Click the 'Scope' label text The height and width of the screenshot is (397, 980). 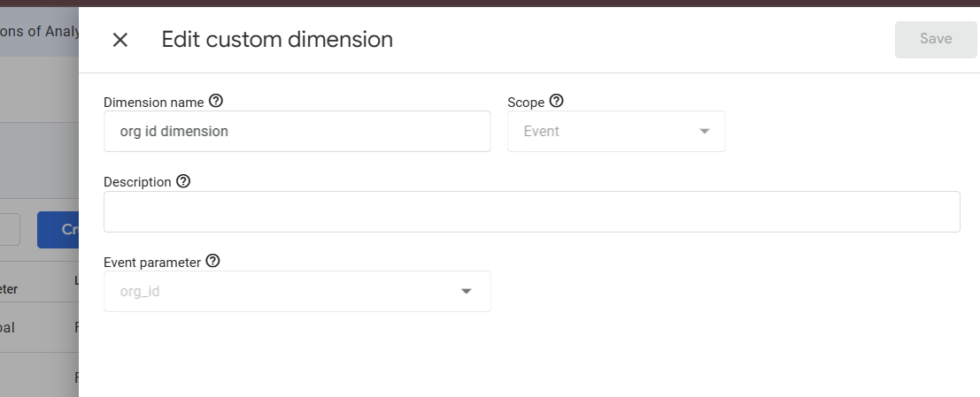pyautogui.click(x=526, y=103)
